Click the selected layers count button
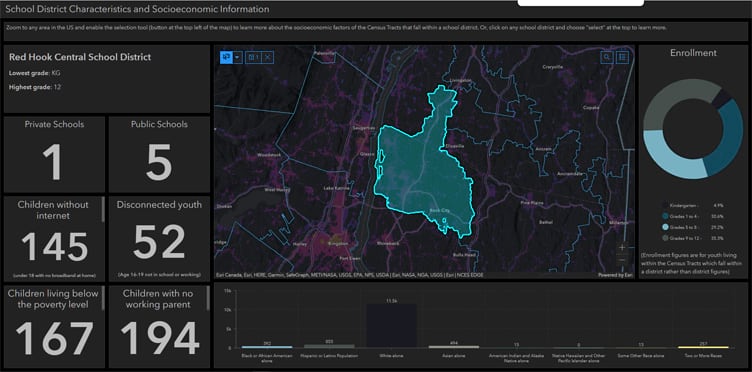The width and height of the screenshot is (752, 372). coord(254,57)
